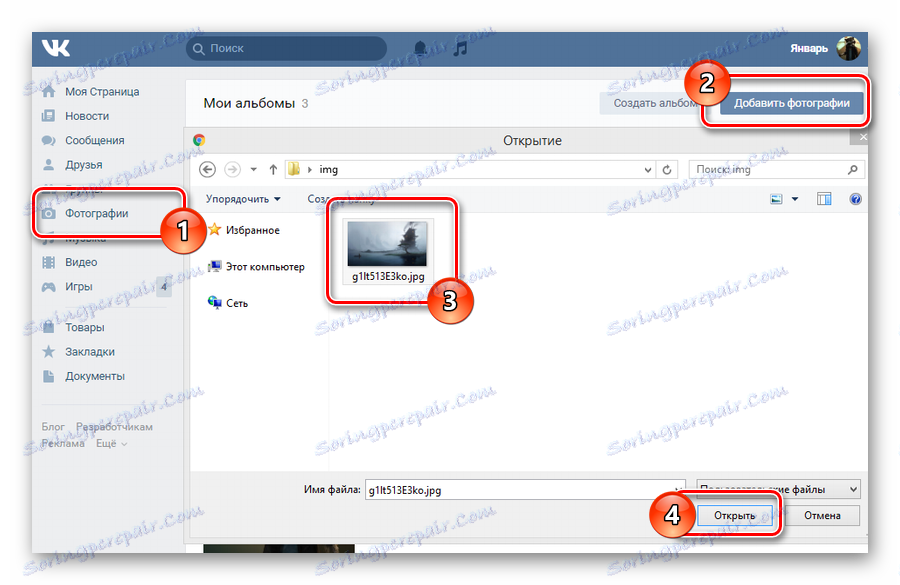Open dialog help question mark icon
Viewport: 900px width, 585px height.
pyautogui.click(x=855, y=199)
